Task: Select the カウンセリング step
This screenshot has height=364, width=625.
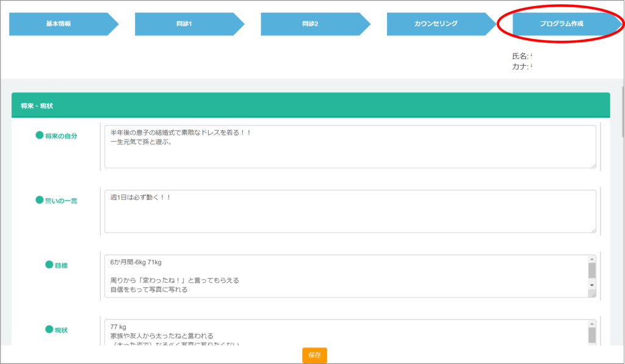Action: tap(436, 24)
